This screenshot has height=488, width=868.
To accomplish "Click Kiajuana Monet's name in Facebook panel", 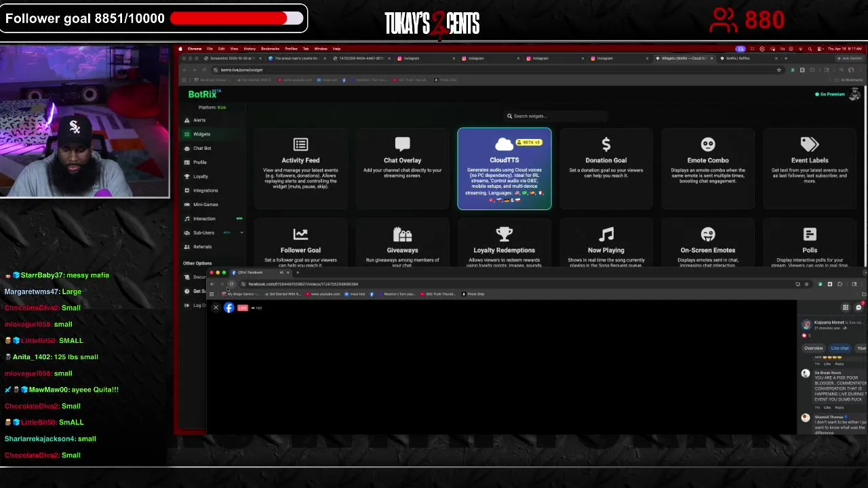I will 829,323.
